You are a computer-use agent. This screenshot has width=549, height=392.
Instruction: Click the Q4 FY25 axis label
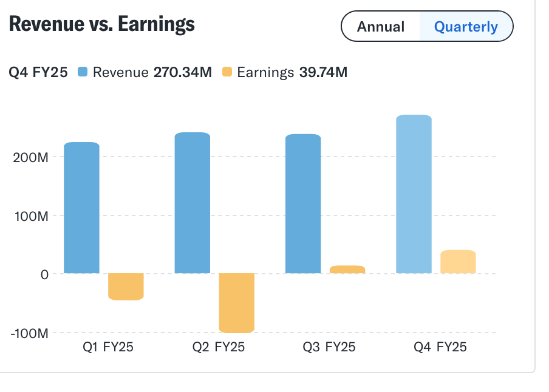click(x=440, y=348)
